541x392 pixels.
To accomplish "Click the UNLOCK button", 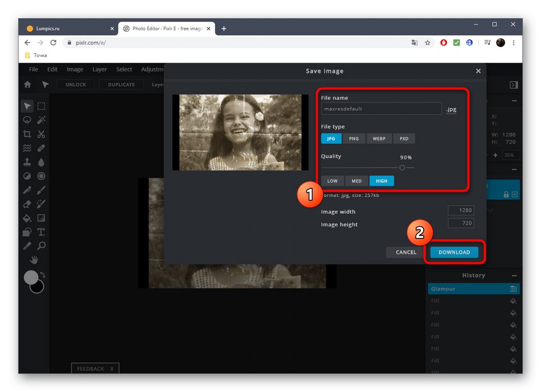I will tap(76, 84).
